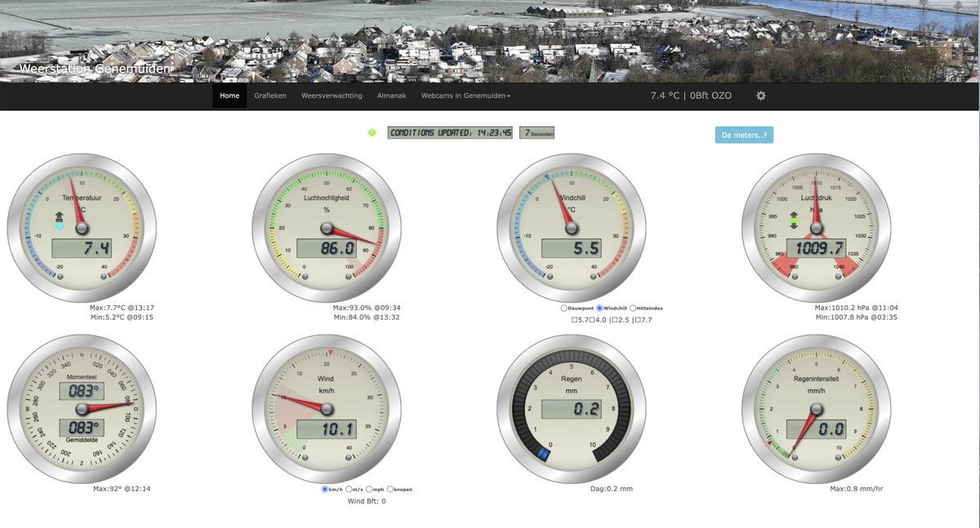
Task: Open the Home tab
Action: click(229, 95)
